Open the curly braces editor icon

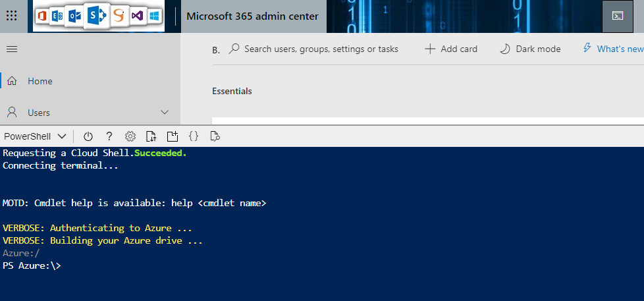[x=194, y=136]
